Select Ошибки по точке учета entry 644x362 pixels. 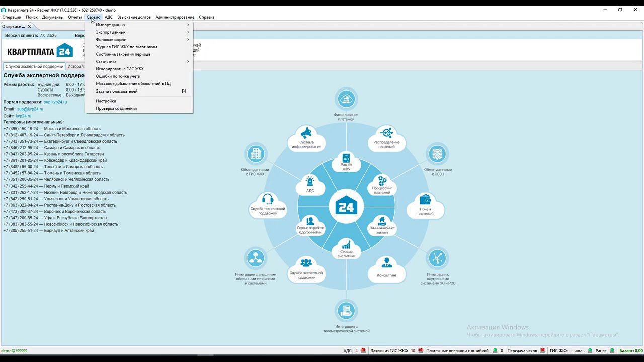[139, 76]
